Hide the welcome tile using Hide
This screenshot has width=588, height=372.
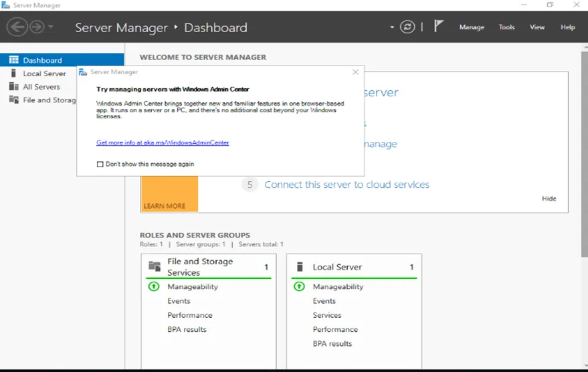tap(549, 199)
